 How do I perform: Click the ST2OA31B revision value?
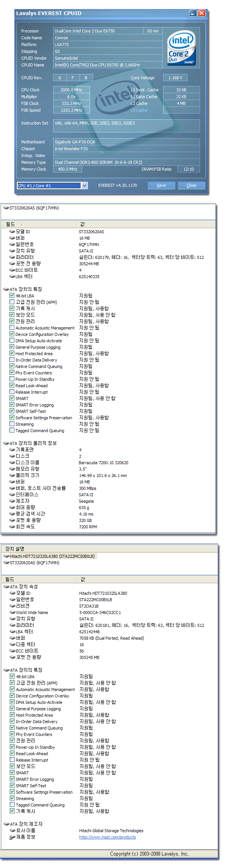pos(89,606)
